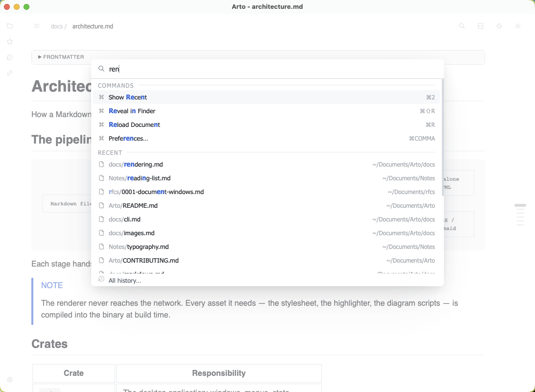Open the file explorer folder sidebar icon

(10, 26)
